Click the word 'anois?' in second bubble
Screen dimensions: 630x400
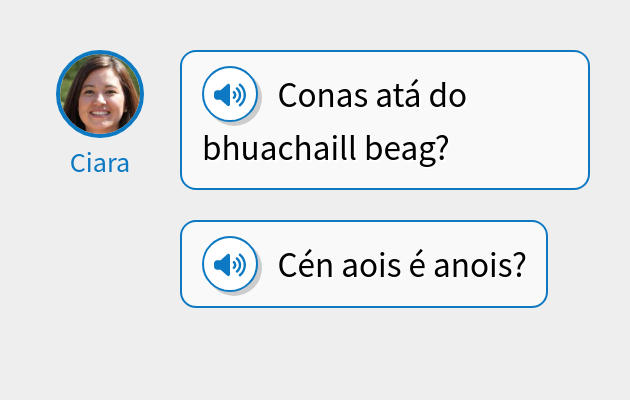pyautogui.click(x=480, y=265)
